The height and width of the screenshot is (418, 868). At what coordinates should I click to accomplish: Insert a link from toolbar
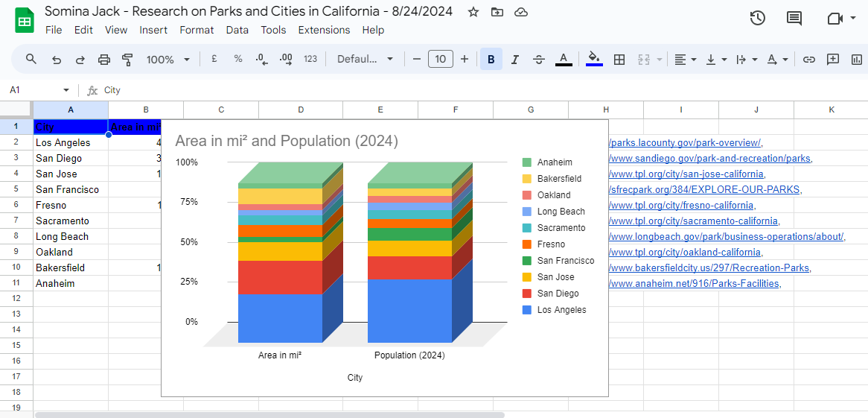pos(808,60)
